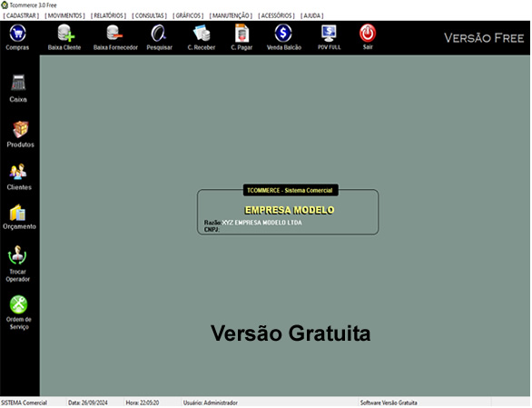Open the AJUDA menu
Screen dimensions: 532x408
point(311,15)
